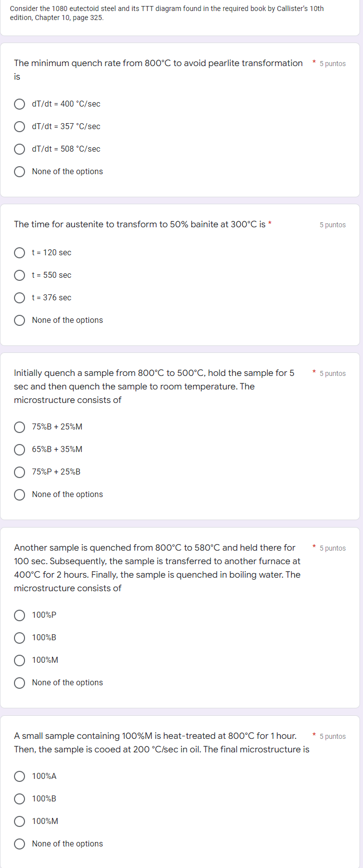Select the 65%B + 35%M option

click(x=19, y=450)
